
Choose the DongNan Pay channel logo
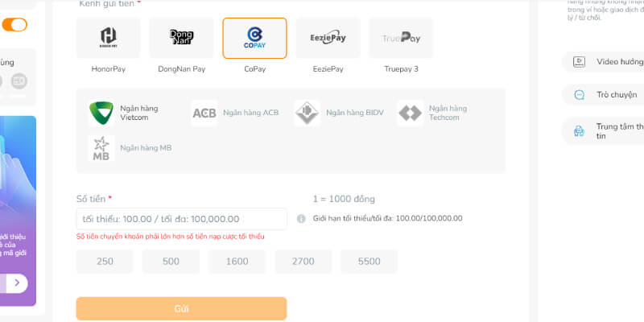[x=182, y=38]
